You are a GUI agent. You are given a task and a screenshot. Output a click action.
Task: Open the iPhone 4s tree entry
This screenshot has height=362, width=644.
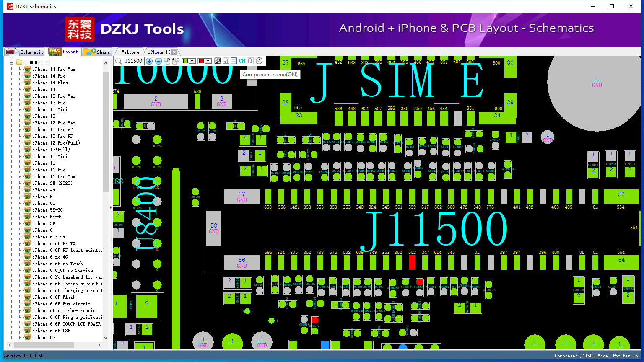[x=44, y=190]
